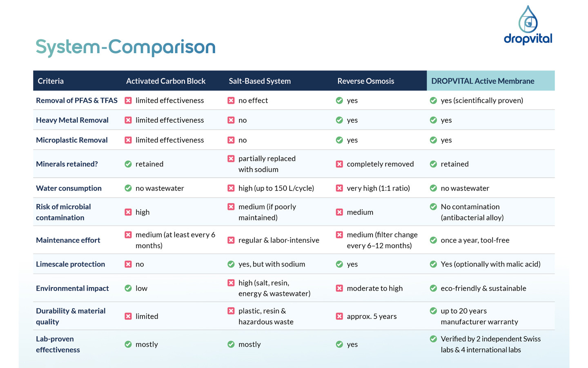Click red X next to 'approx. 5 years'
Screen dimensions: 588x368
339,316
